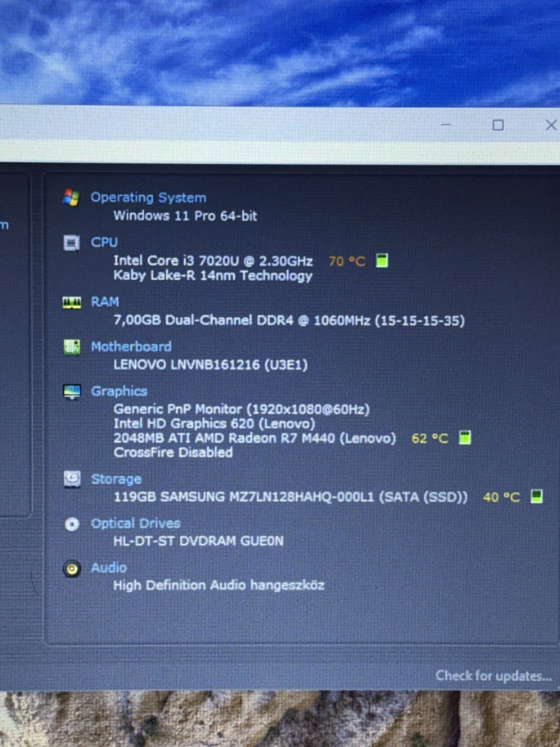Click the Motherboard section icon
The image size is (560, 747).
tap(71, 347)
